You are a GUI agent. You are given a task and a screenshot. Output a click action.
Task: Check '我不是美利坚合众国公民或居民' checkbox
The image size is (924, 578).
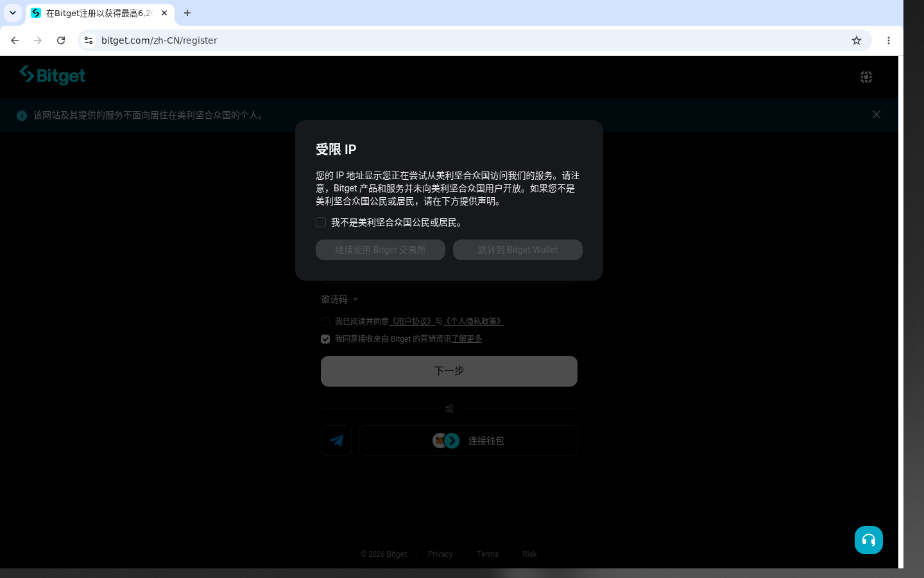(x=321, y=222)
